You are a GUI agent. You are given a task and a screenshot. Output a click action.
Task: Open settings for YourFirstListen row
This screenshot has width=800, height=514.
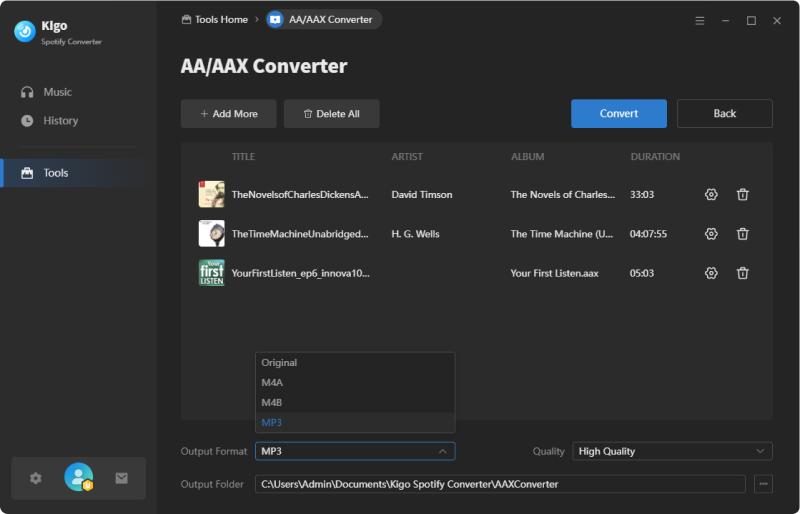tap(711, 273)
